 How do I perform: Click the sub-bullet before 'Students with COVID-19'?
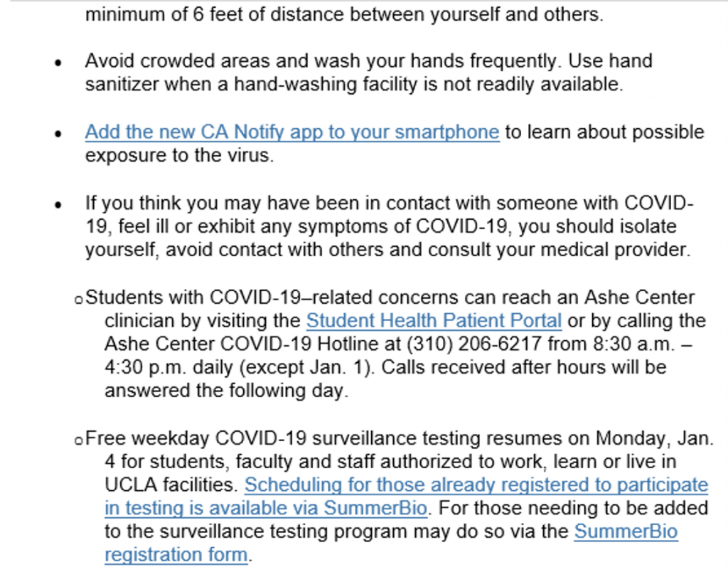(79, 299)
